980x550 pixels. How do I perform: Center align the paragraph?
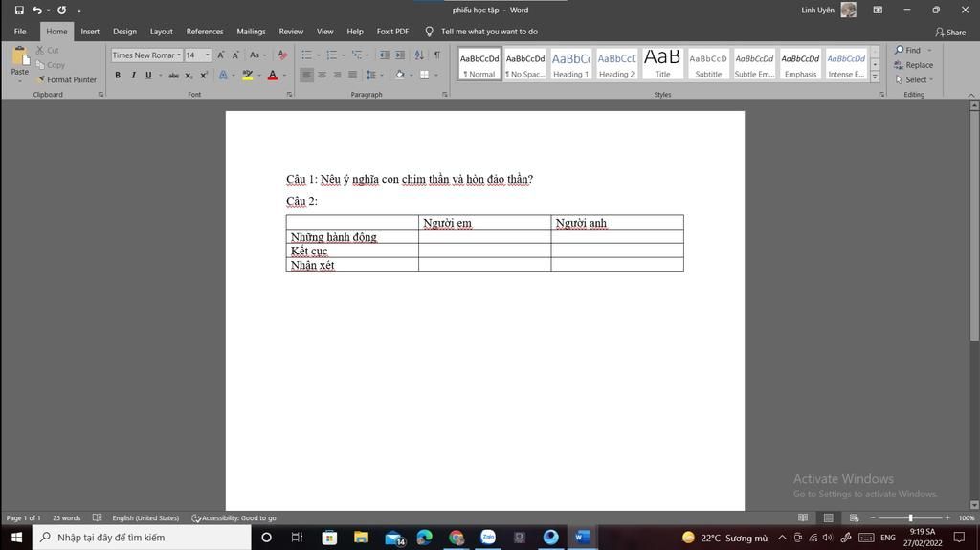click(x=322, y=75)
